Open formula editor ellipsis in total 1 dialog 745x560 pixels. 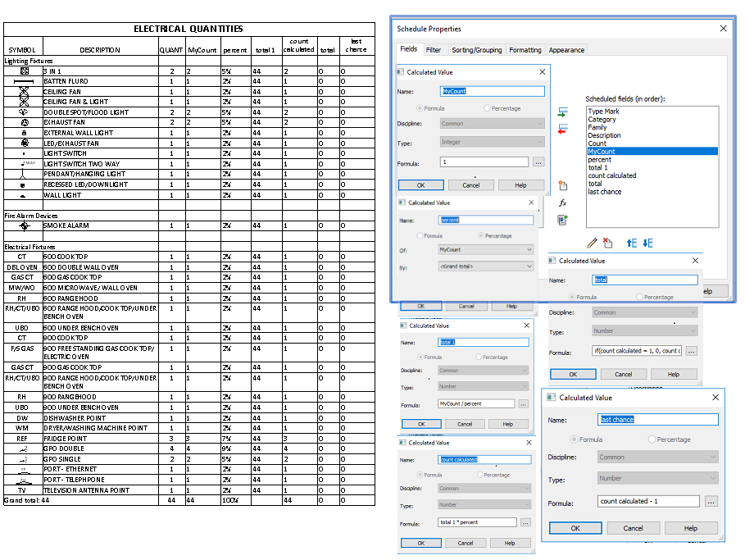click(523, 403)
